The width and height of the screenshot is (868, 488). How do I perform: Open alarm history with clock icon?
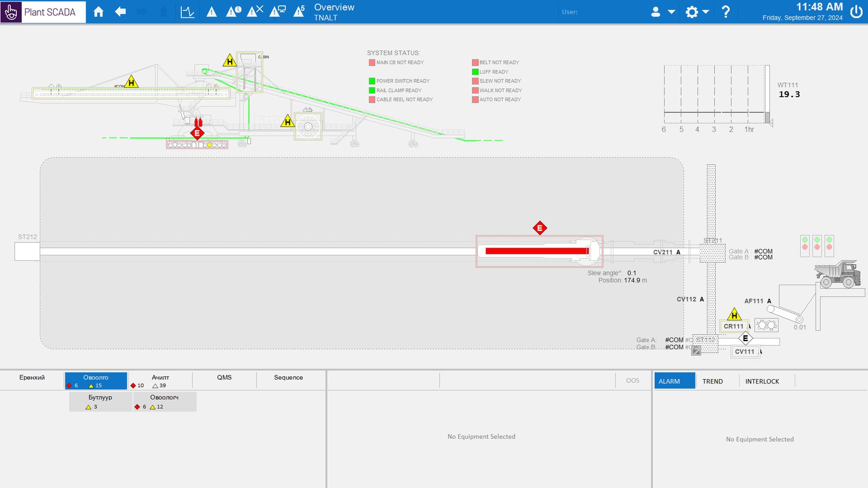[234, 12]
